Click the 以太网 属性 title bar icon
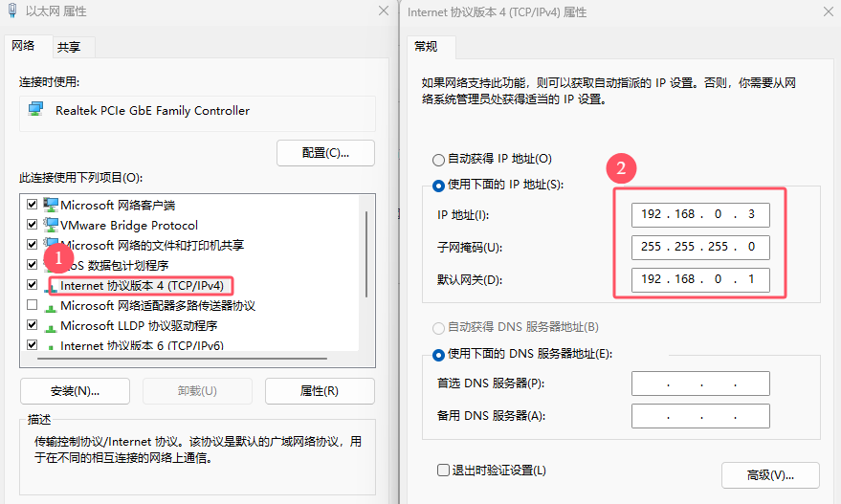841x504 pixels. (10, 11)
